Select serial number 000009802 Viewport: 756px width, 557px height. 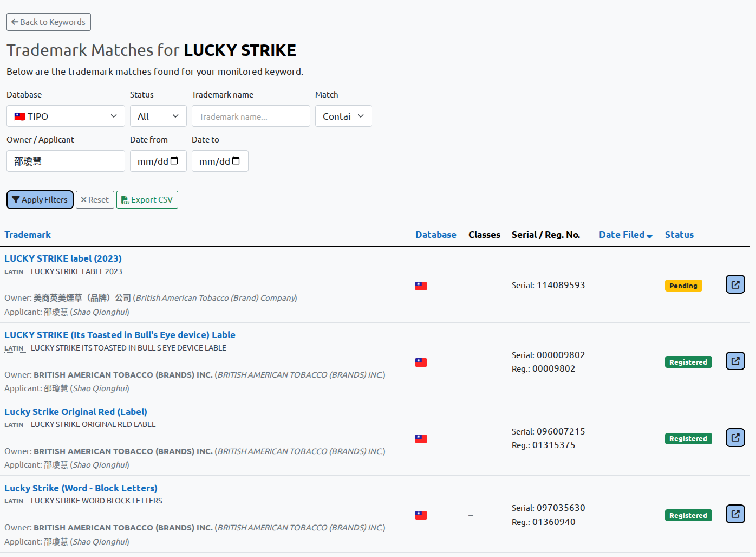pyautogui.click(x=561, y=355)
